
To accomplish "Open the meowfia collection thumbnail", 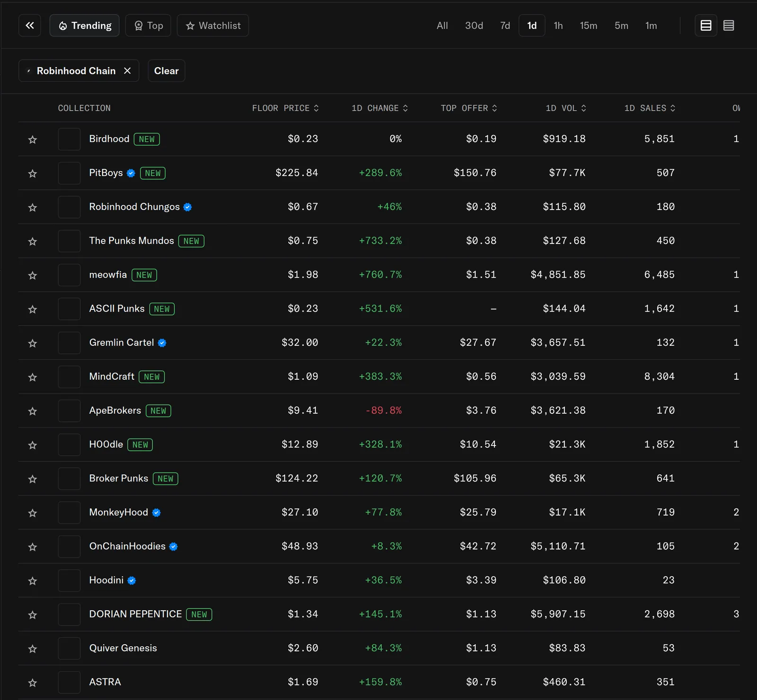I will [69, 275].
